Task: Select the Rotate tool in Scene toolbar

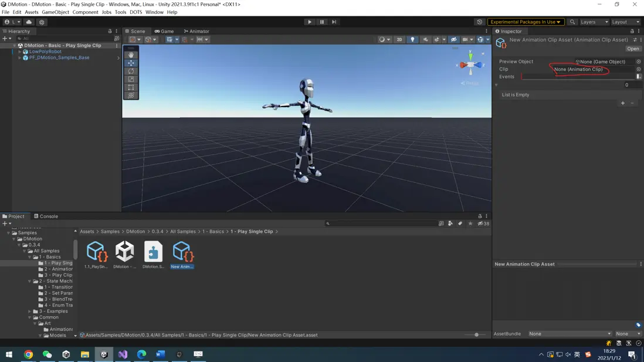Action: (x=131, y=71)
